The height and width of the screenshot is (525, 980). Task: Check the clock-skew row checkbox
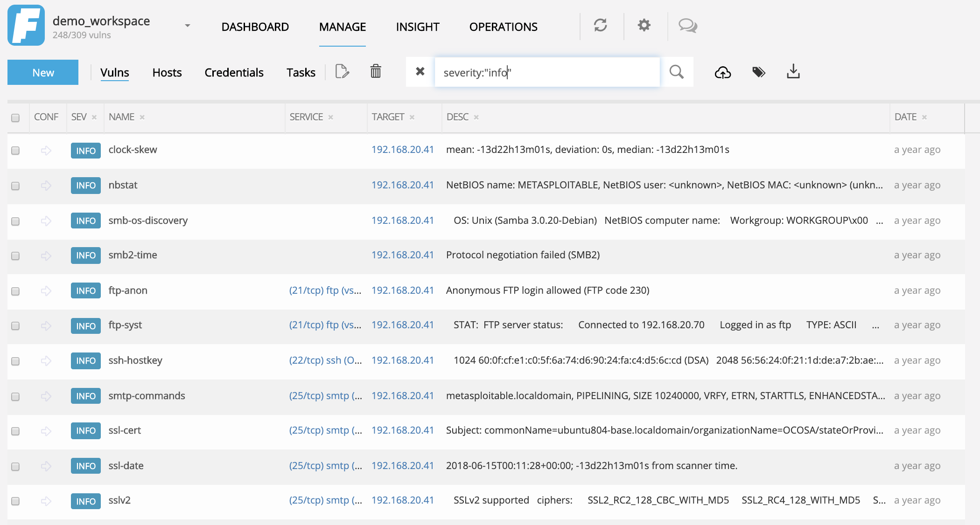pyautogui.click(x=15, y=151)
